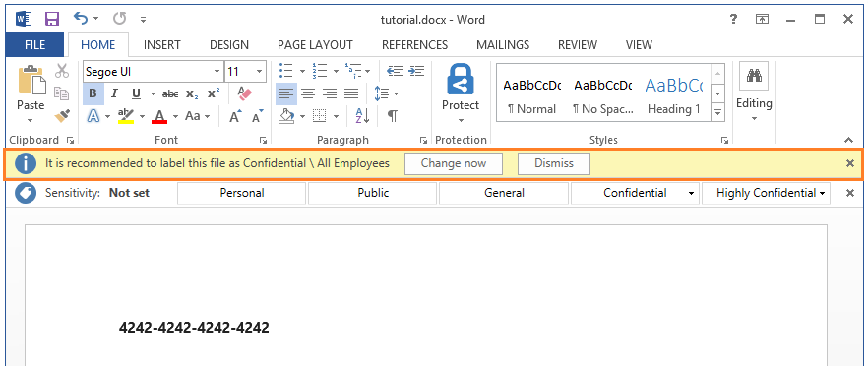868x373 pixels.
Task: Open Ribbon Display Options icon
Action: (763, 19)
